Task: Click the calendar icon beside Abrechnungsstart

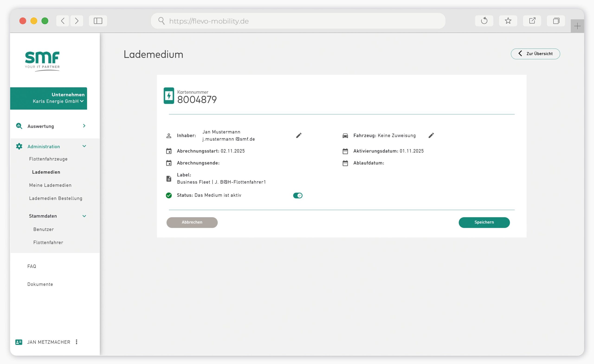Action: 169,151
